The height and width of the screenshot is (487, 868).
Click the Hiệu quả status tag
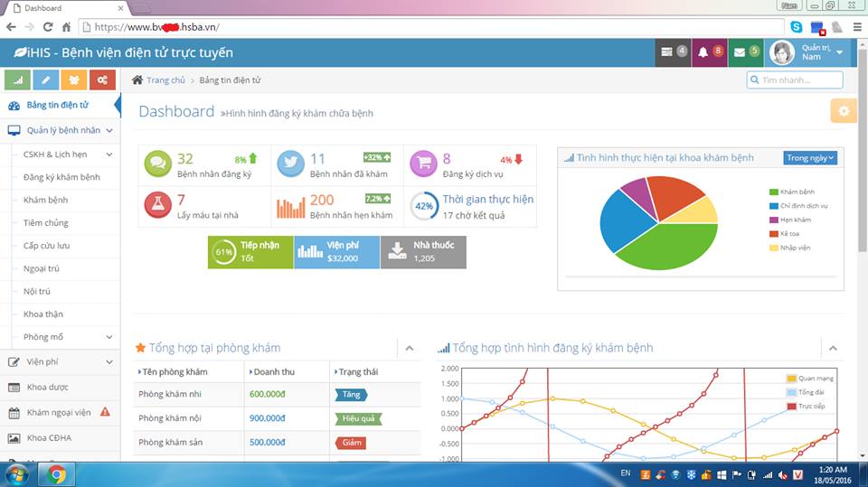coord(358,418)
